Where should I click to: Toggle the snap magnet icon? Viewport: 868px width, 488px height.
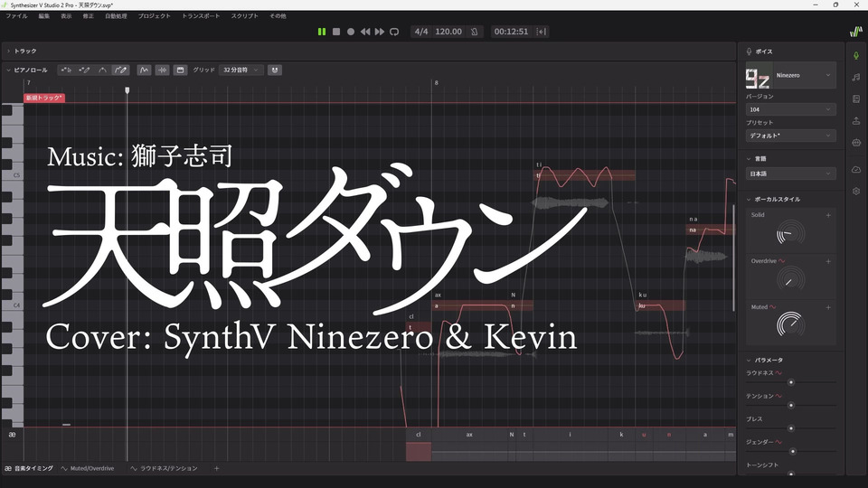pyautogui.click(x=275, y=70)
